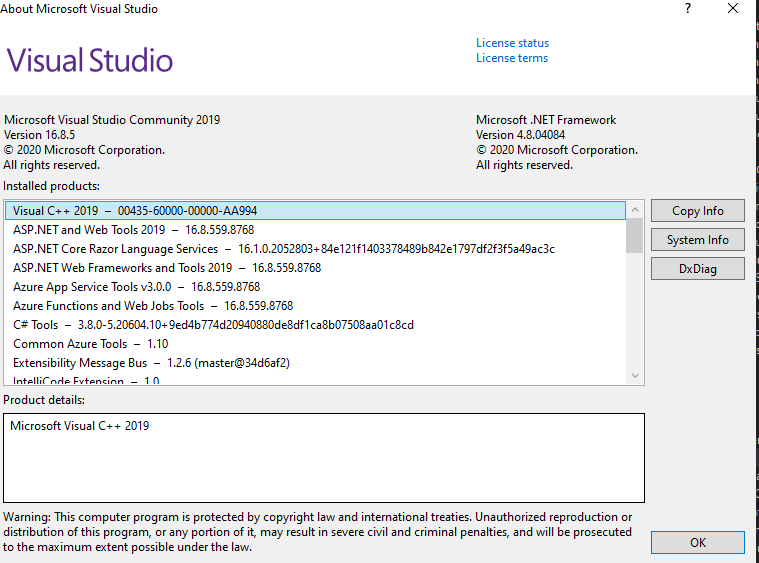Open the License status link
This screenshot has width=759, height=563.
512,43
